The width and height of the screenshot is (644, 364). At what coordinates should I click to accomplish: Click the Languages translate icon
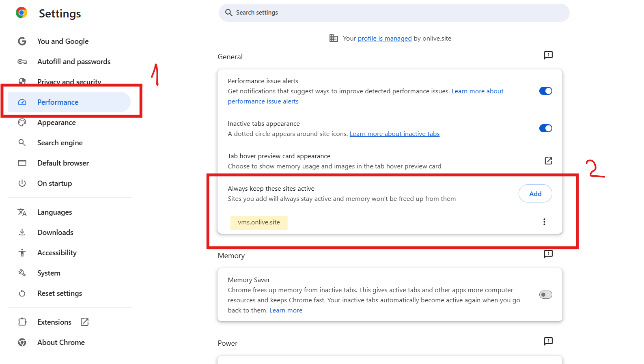point(22,212)
